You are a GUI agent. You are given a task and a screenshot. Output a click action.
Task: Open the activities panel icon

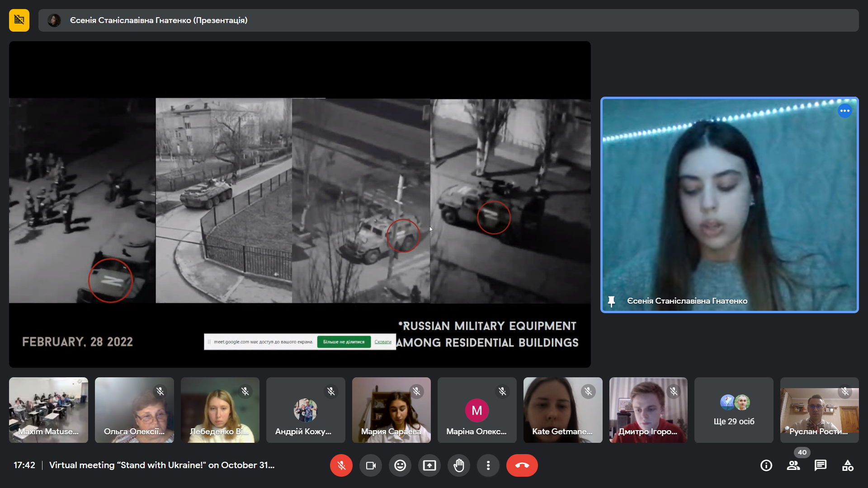[x=848, y=465]
